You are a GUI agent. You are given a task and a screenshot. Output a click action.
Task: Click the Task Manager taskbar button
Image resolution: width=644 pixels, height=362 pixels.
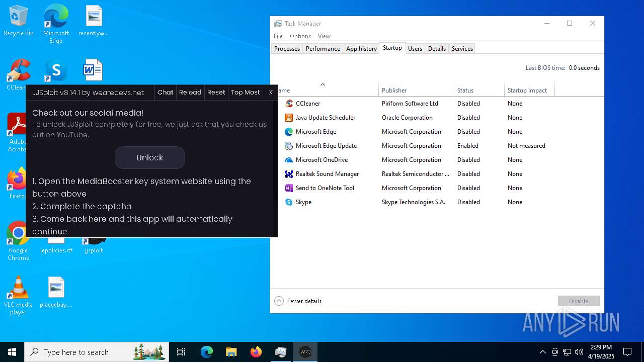click(281, 352)
